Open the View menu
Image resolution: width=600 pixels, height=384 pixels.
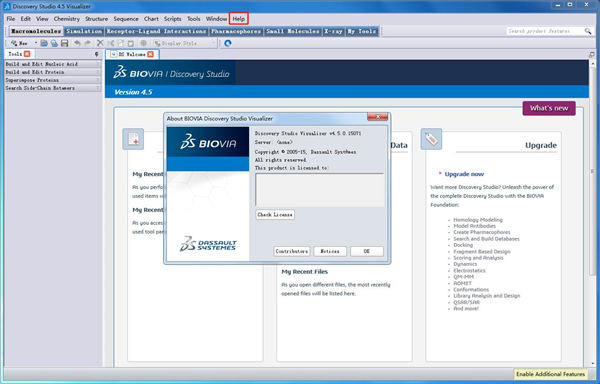coord(42,19)
